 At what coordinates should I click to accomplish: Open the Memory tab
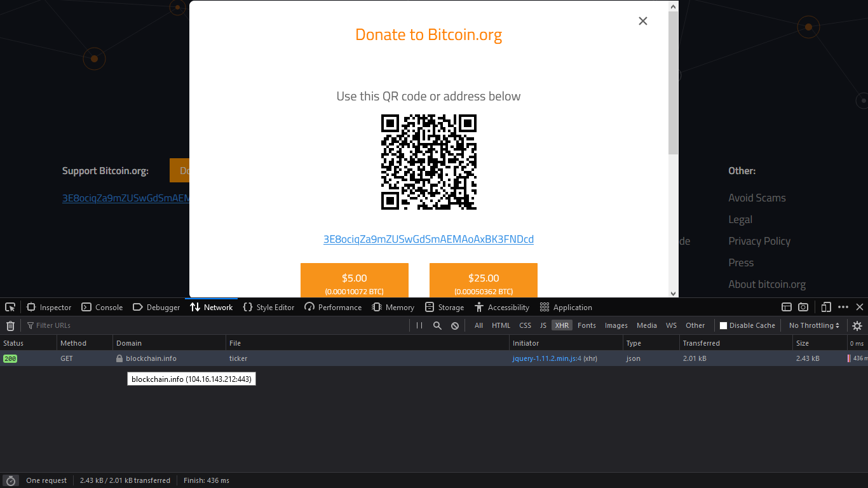coord(393,307)
